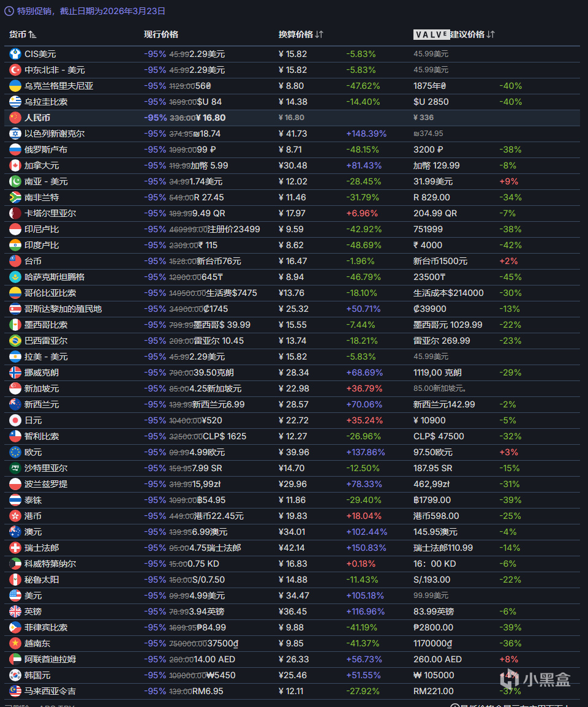Sort by 换算价格 column header
This screenshot has height=707, width=588.
coord(301,34)
